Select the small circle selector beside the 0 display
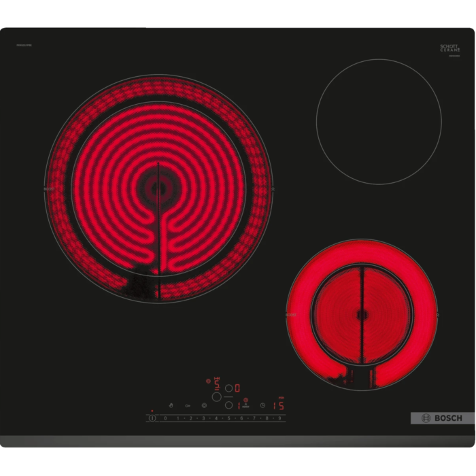476x476 pixels. pyautogui.click(x=228, y=388)
